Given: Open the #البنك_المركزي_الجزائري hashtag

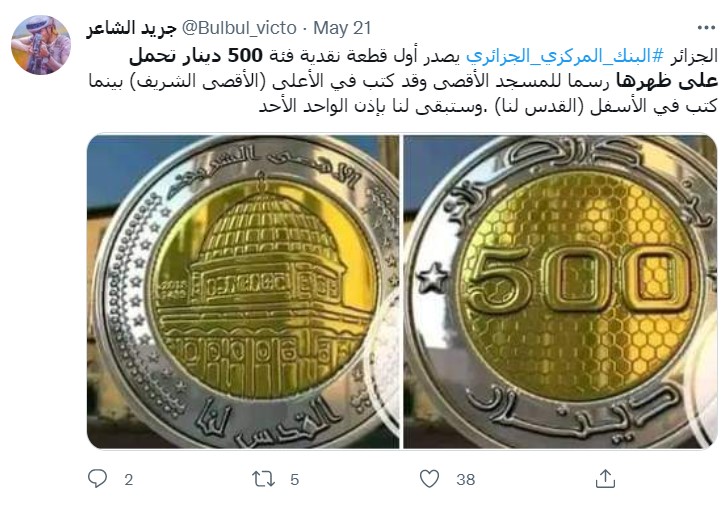Looking at the screenshot, I should click(x=565, y=56).
